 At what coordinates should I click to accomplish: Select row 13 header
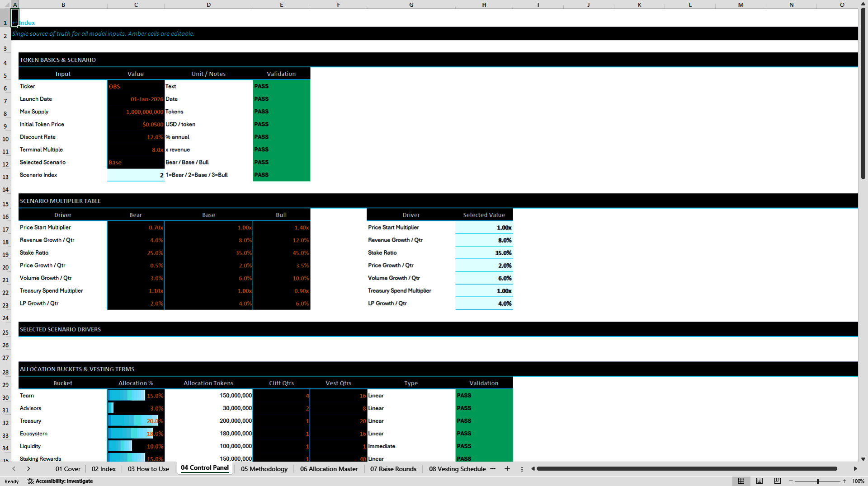(5, 177)
